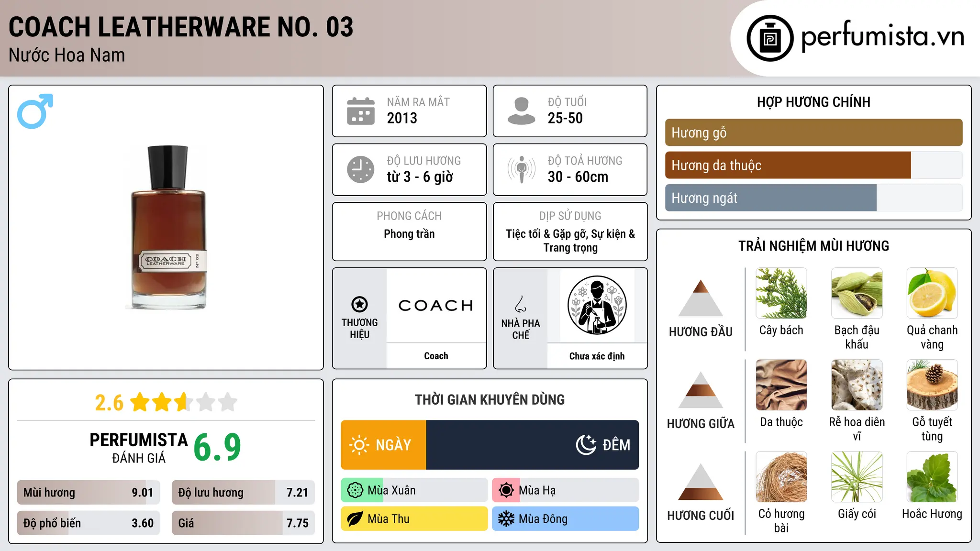Click the star rating icons beside 2.6

click(184, 402)
